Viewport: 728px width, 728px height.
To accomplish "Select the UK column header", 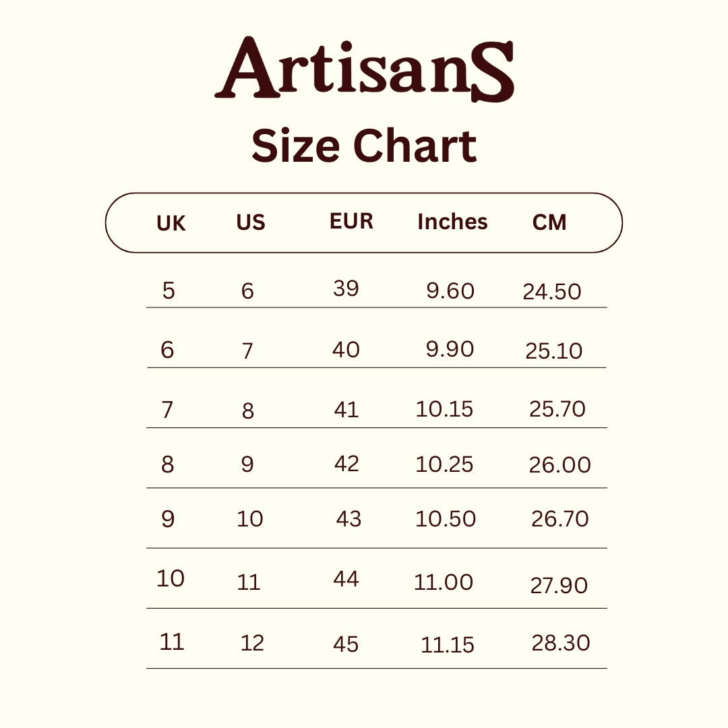I will [x=171, y=223].
